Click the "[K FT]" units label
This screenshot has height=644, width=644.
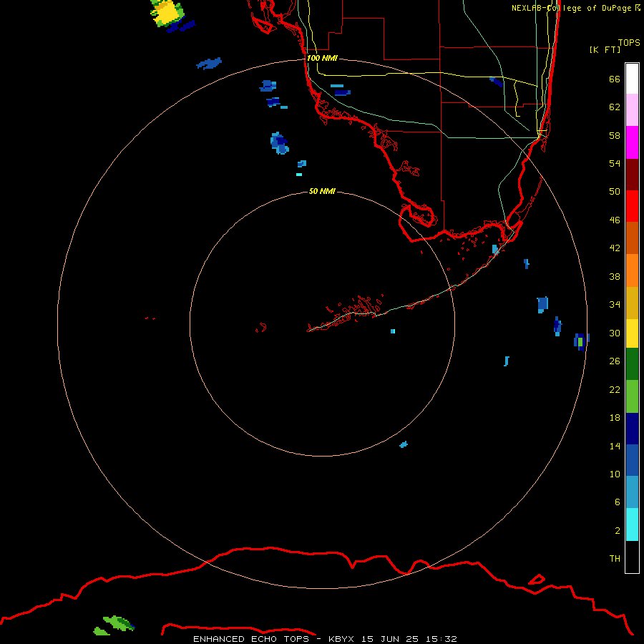click(x=605, y=49)
